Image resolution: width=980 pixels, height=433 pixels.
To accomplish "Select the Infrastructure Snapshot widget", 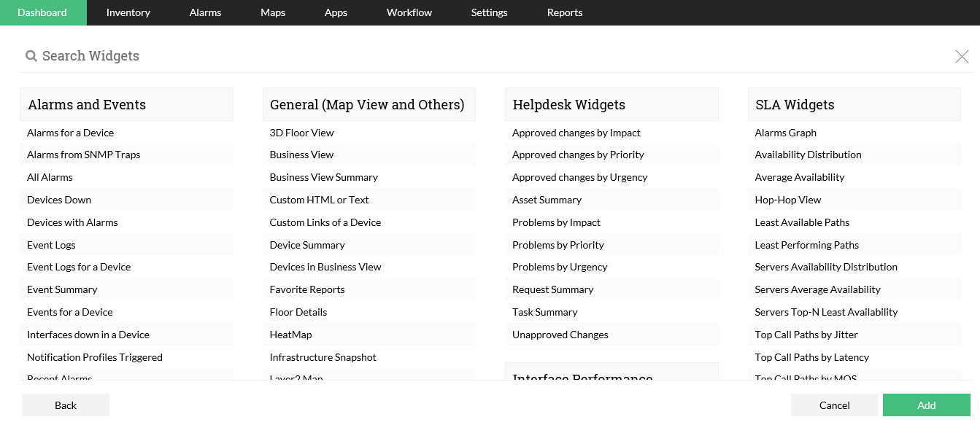I will (323, 357).
